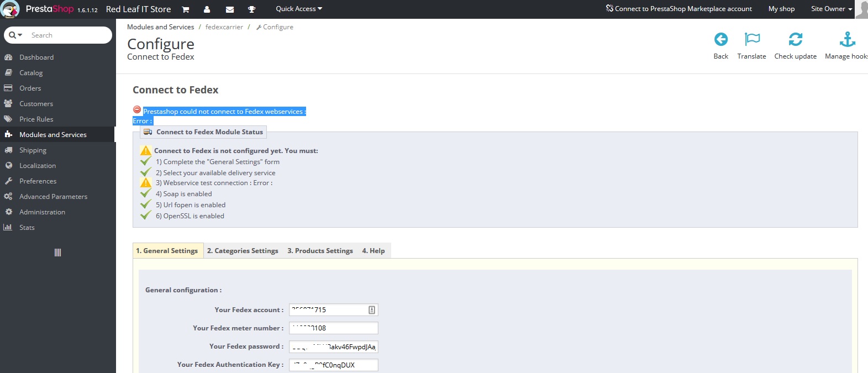Viewport: 868px width, 373px height.
Task: Expand the search magnifier filter dropdown
Action: click(x=15, y=35)
